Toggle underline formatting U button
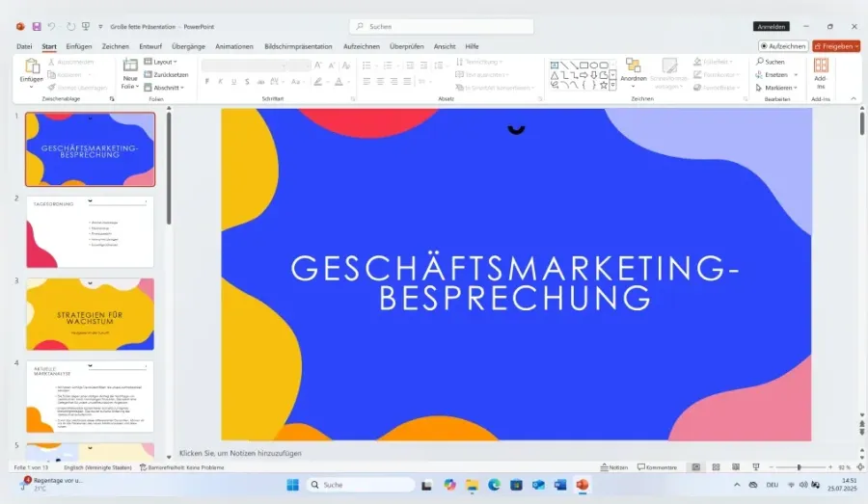 [233, 82]
